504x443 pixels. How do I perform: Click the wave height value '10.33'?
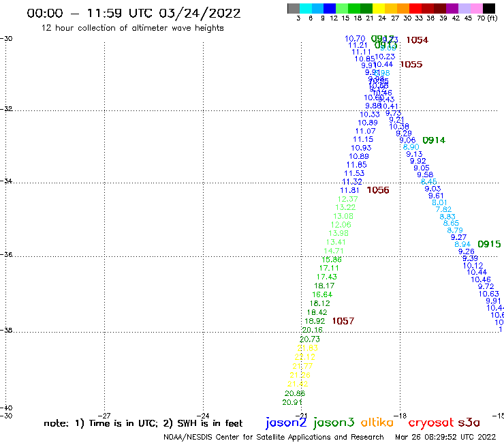[370, 114]
